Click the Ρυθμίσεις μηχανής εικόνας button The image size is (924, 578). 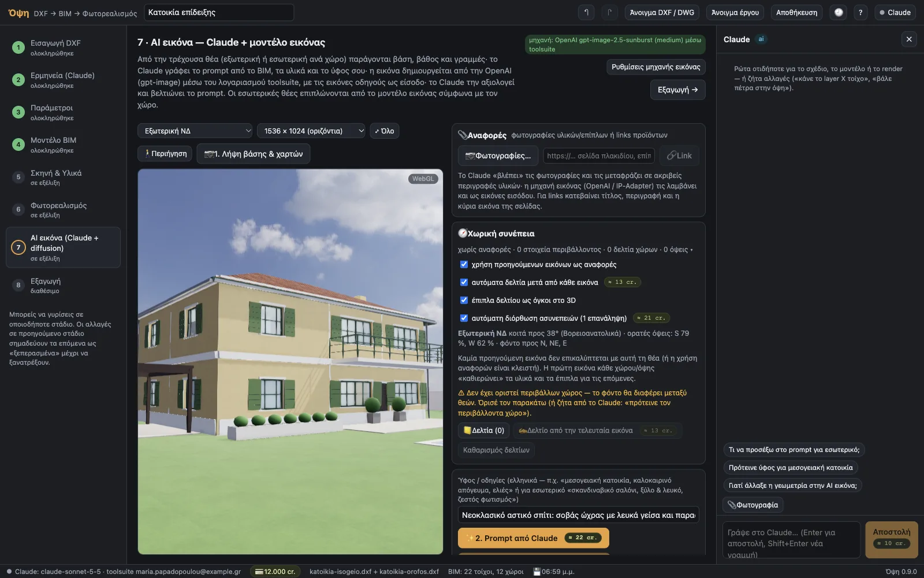click(656, 67)
